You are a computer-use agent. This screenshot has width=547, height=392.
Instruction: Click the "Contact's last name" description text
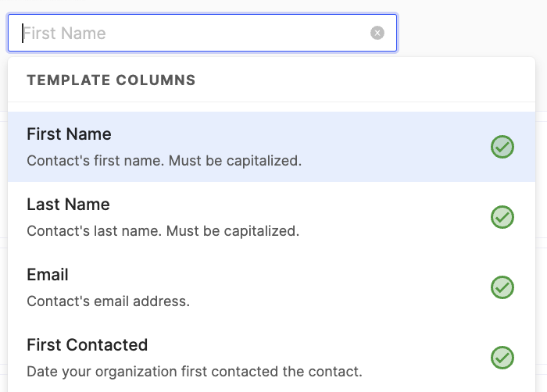click(163, 231)
